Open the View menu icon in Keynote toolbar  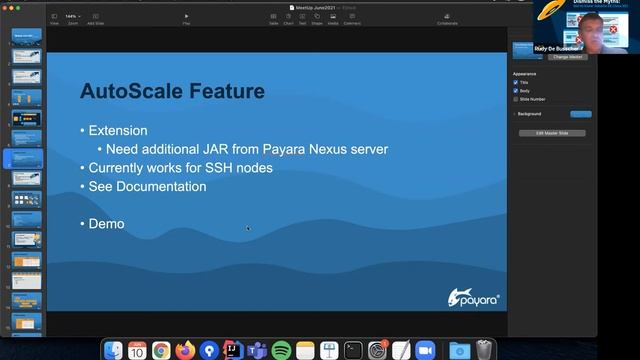click(x=54, y=16)
